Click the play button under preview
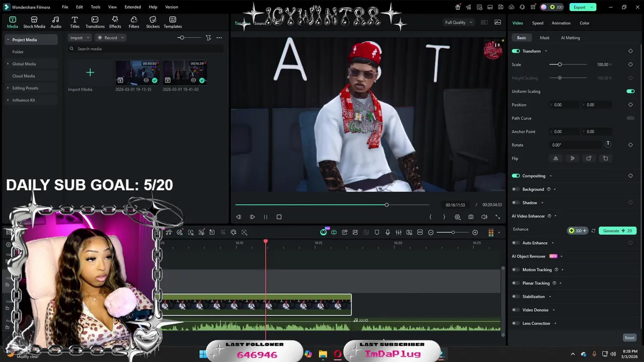 [x=252, y=217]
